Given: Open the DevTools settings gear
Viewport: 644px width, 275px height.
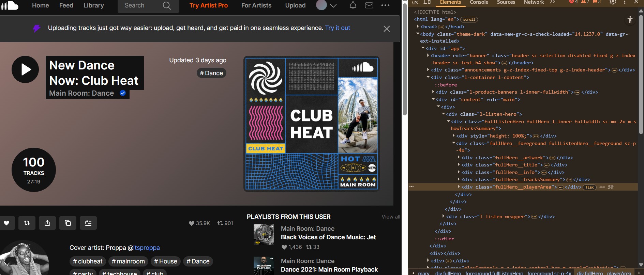Looking at the screenshot, I should [x=613, y=2].
